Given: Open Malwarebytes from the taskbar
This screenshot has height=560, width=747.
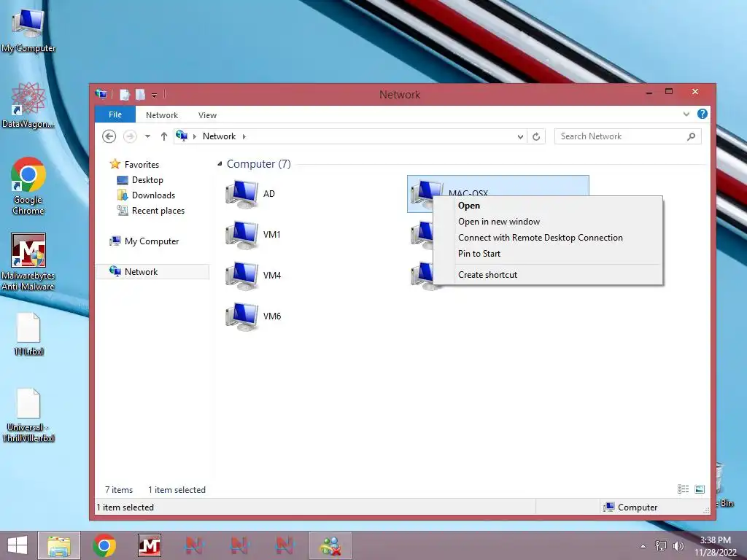Looking at the screenshot, I should [150, 545].
